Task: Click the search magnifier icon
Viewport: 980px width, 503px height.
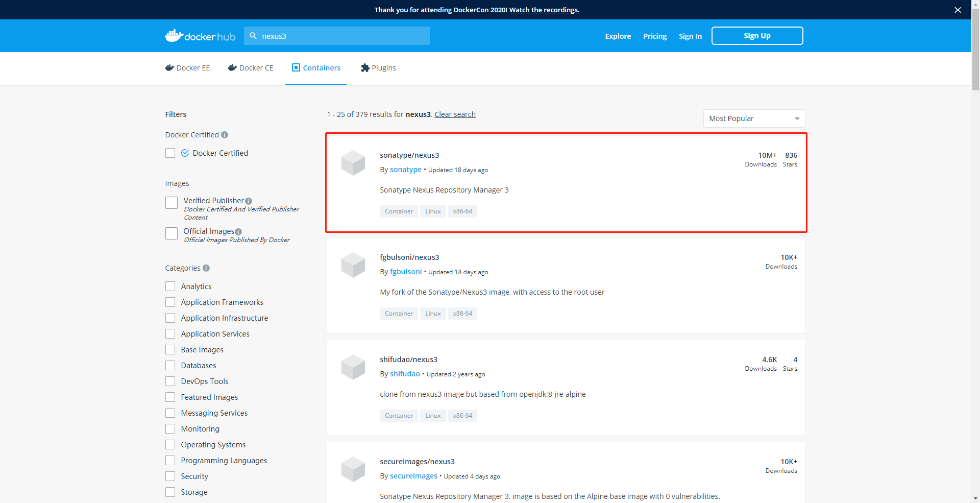Action: pyautogui.click(x=253, y=36)
